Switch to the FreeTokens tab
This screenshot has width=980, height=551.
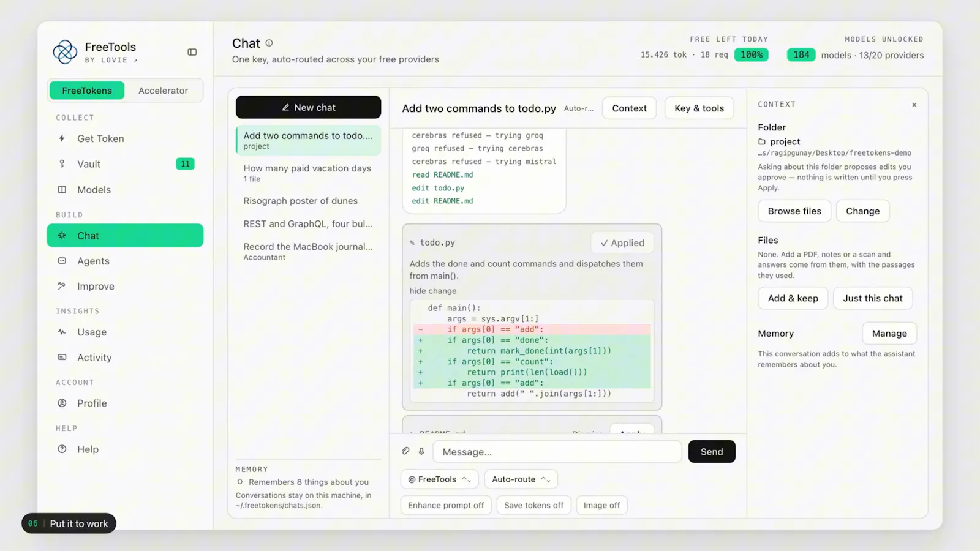click(87, 91)
